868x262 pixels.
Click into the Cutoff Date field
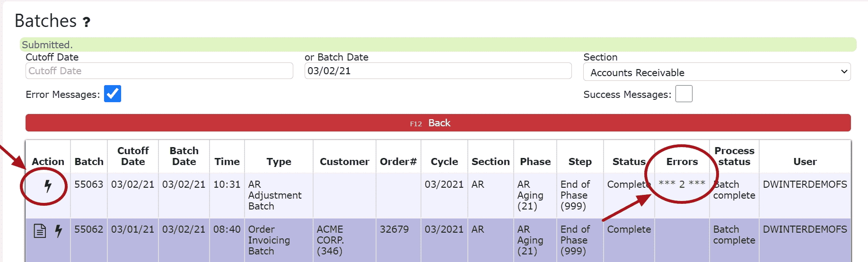[x=159, y=71]
